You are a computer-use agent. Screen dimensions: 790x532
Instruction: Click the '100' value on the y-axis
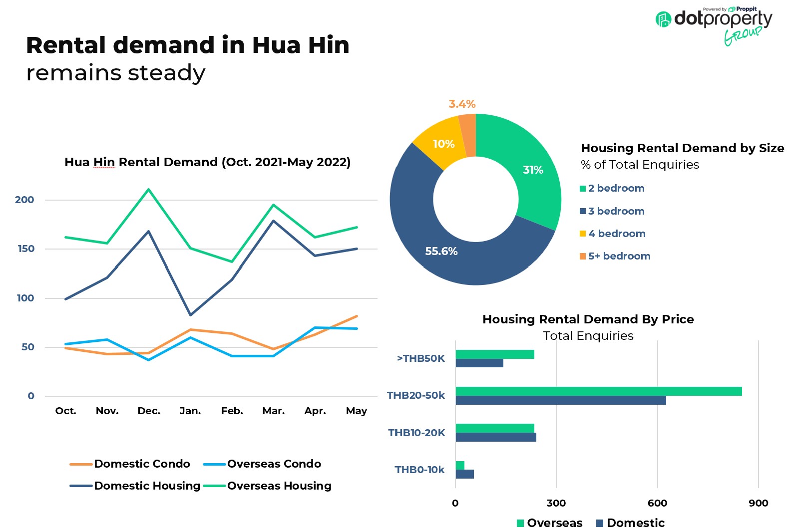click(25, 298)
